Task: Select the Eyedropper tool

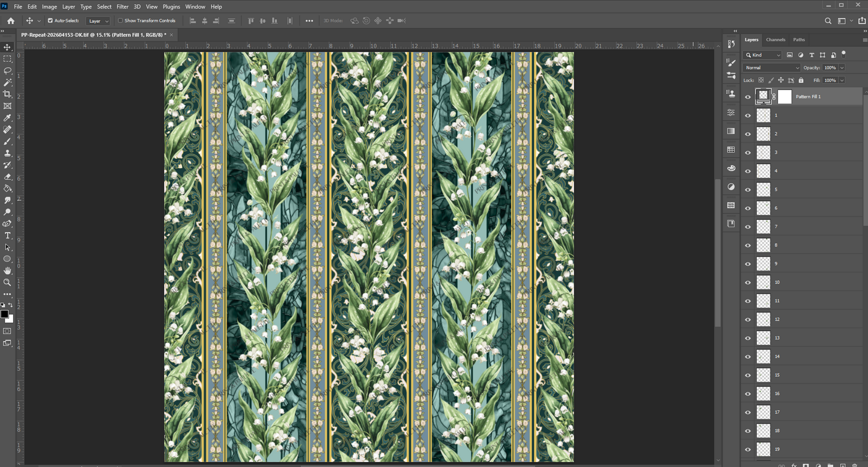Action: click(x=7, y=118)
